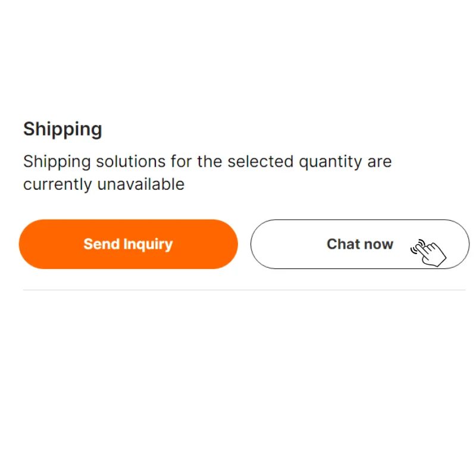
Task: Click the 'Chat now' label text
Action: tap(359, 244)
